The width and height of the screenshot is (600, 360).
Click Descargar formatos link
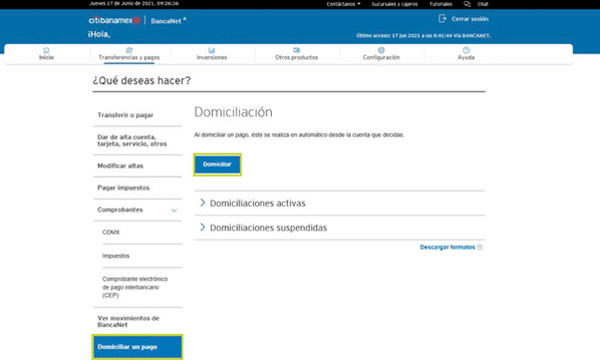pyautogui.click(x=447, y=247)
